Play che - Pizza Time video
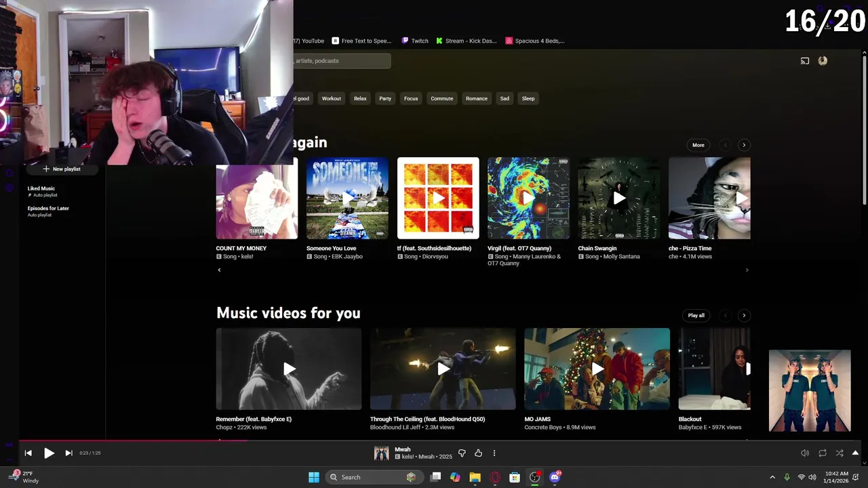Image resolution: width=868 pixels, height=488 pixels. click(709, 198)
